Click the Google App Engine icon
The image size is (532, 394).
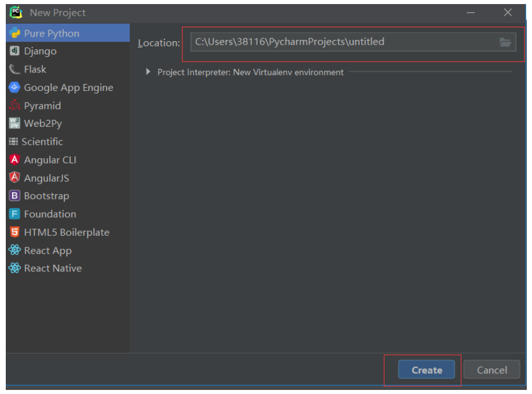tap(14, 87)
